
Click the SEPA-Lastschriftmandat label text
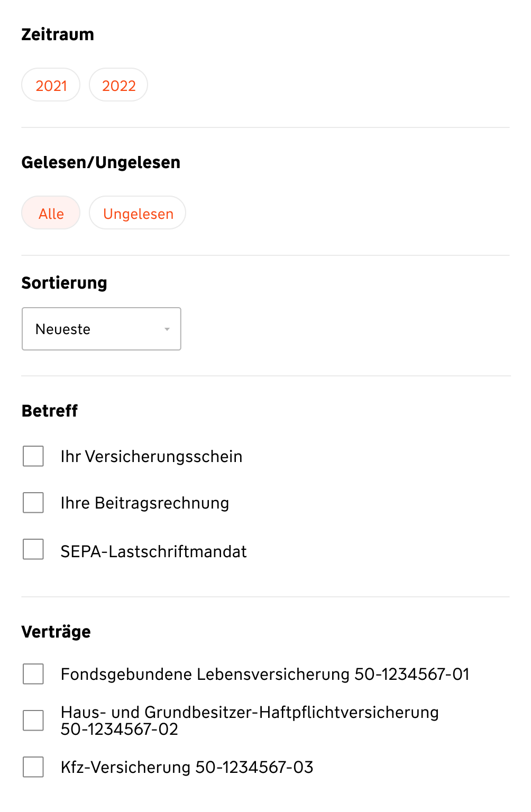pyautogui.click(x=153, y=552)
